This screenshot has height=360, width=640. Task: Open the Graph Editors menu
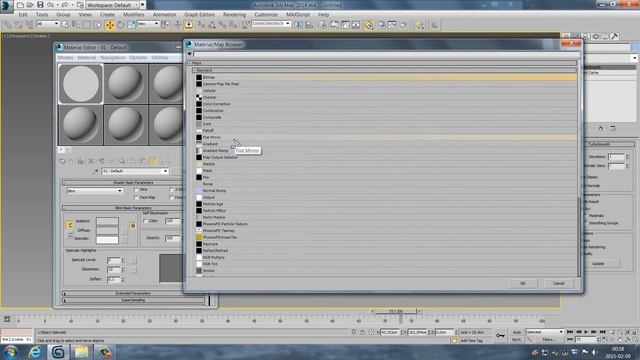point(199,14)
